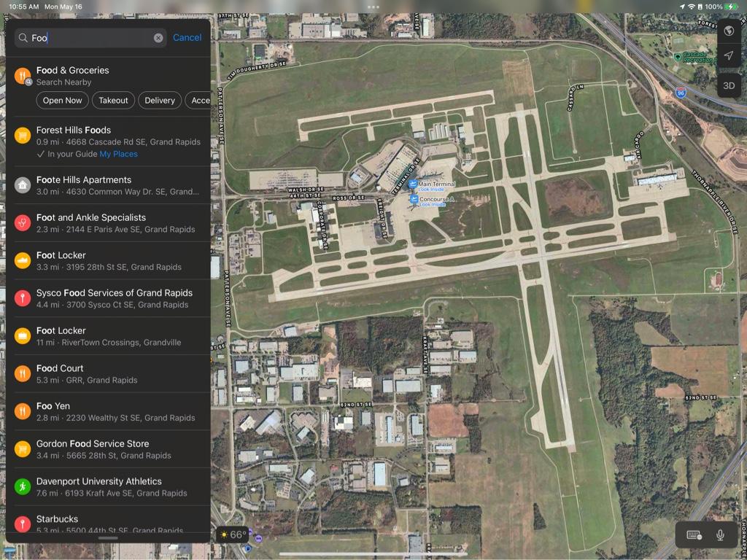This screenshot has height=560, width=747.
Task: Tap the Forest Hills Foods shopping icon
Action: pyautogui.click(x=23, y=135)
